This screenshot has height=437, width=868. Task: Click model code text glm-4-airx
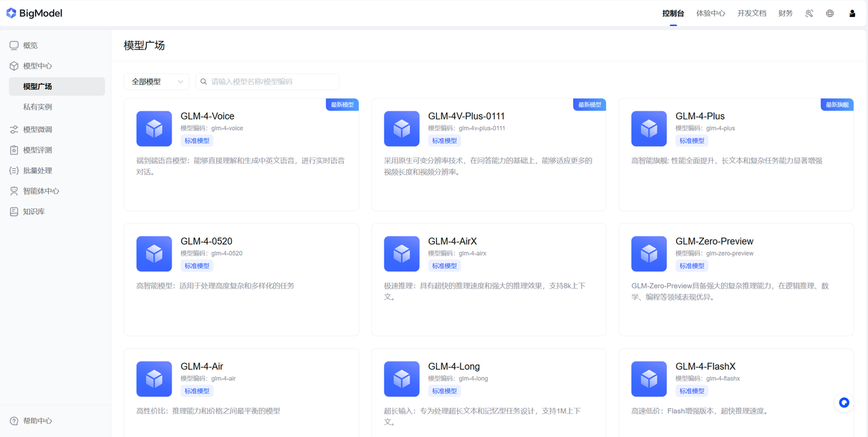pos(473,253)
